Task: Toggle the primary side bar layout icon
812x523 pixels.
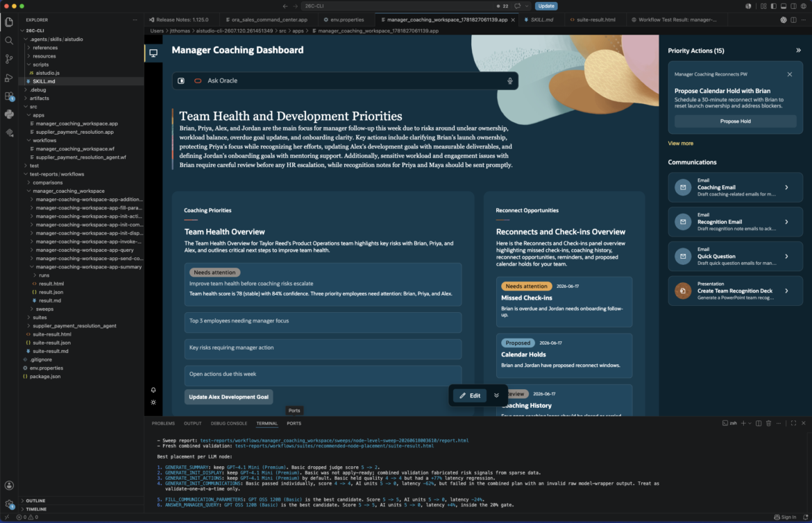Action: click(773, 6)
